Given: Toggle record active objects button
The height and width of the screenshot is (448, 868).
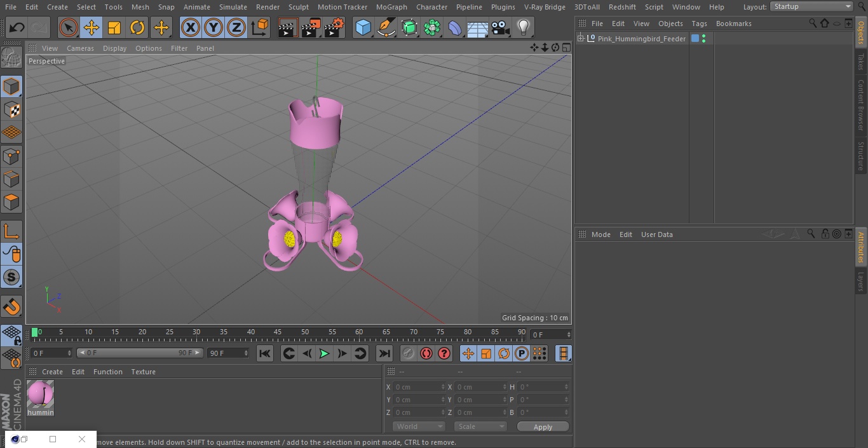Looking at the screenshot, I should coord(409,353).
